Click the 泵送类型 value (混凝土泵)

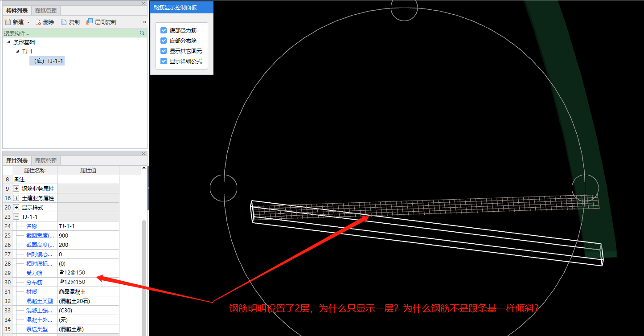pyautogui.click(x=88, y=329)
